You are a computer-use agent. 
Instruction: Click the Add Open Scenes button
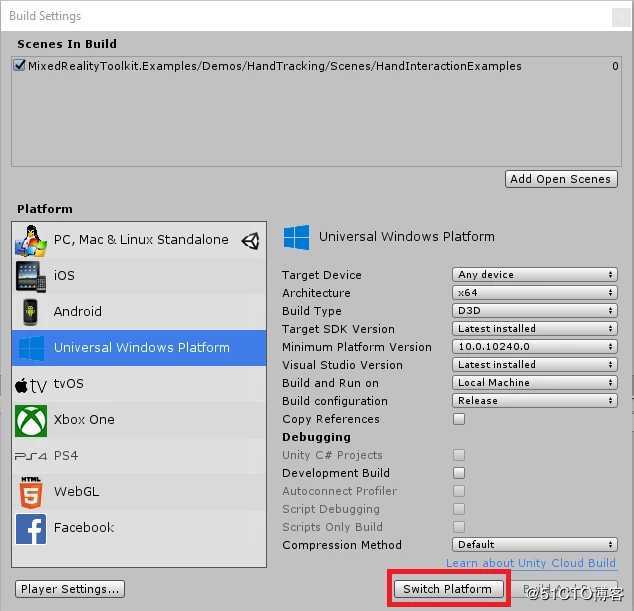tap(561, 179)
